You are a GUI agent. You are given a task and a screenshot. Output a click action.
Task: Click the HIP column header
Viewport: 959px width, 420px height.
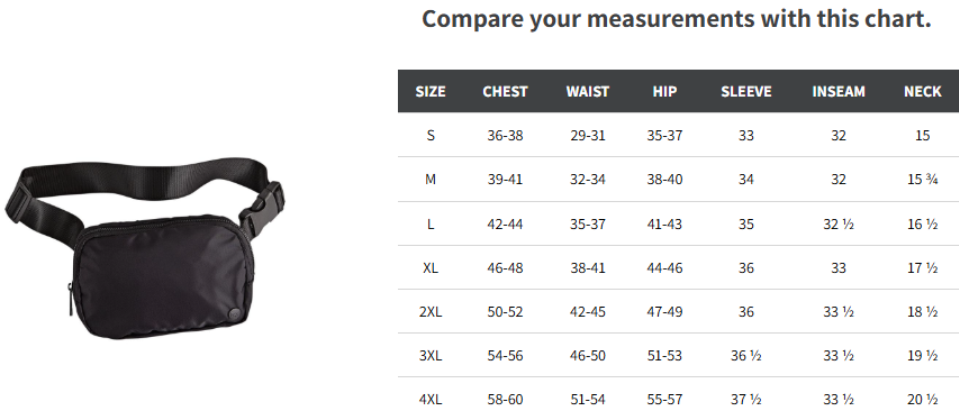pos(664,92)
